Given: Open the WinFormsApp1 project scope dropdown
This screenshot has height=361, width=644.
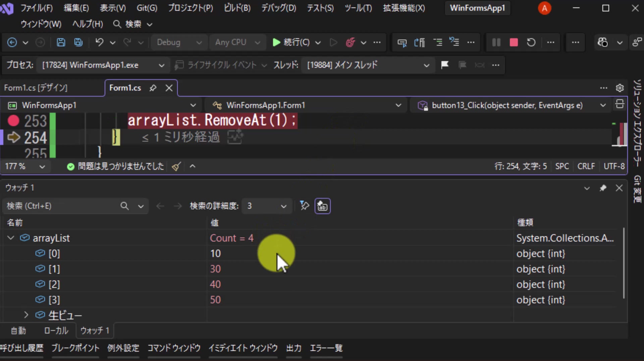Looking at the screenshot, I should 102,105.
